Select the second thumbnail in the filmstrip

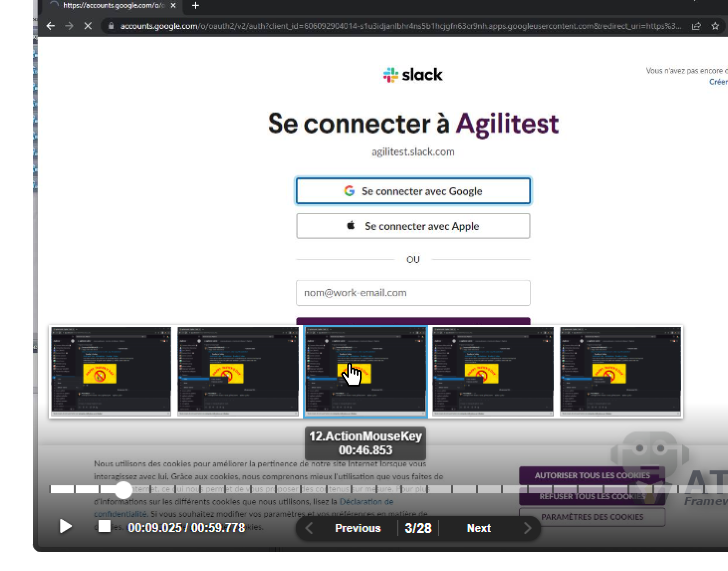pos(239,372)
